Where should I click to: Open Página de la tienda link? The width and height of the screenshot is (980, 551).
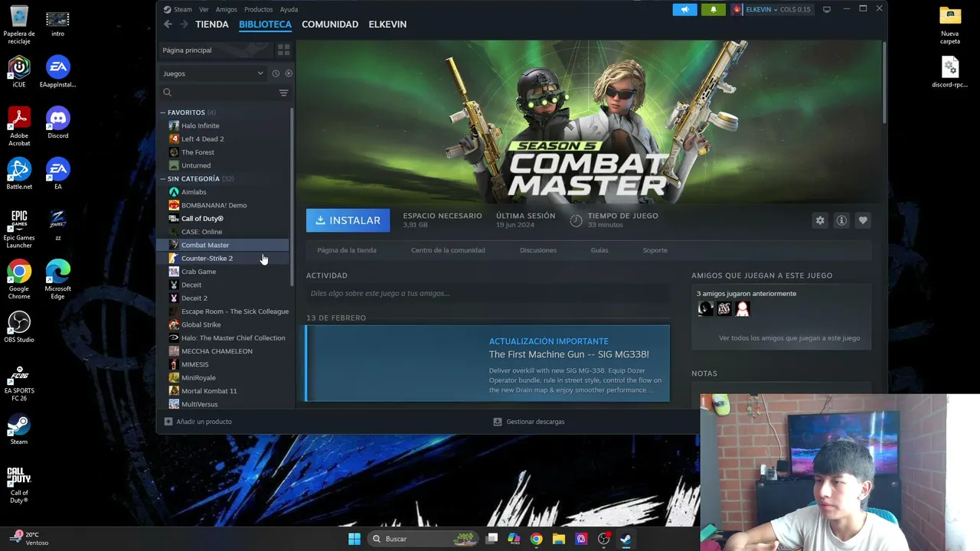tap(347, 250)
